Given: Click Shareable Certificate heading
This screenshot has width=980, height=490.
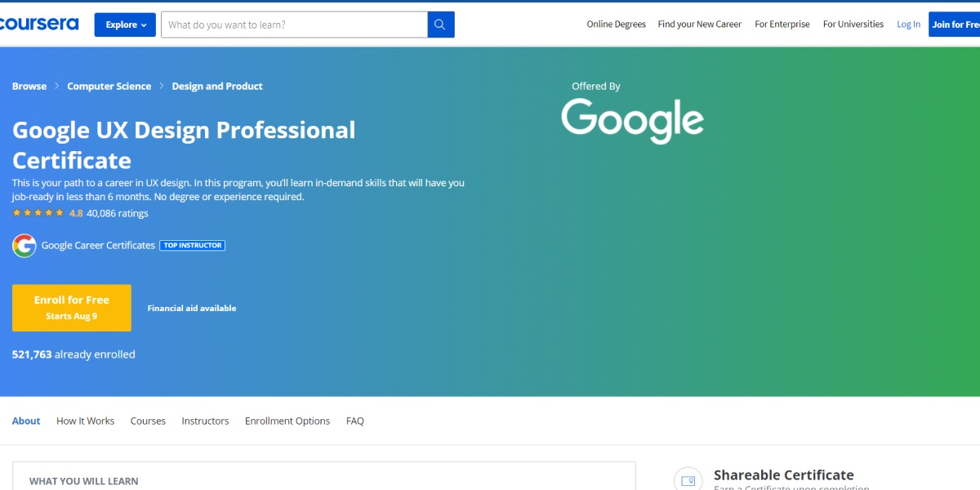Looking at the screenshot, I should (784, 474).
